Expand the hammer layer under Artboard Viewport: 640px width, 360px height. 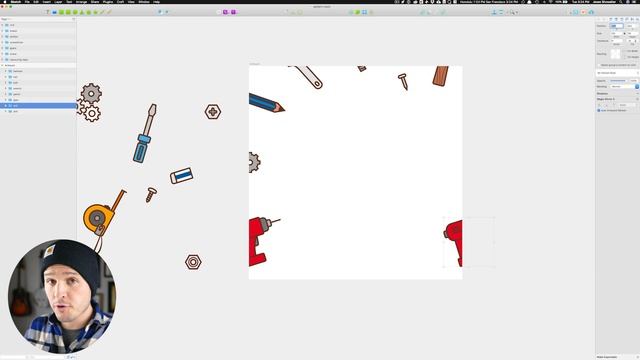(x=6, y=71)
